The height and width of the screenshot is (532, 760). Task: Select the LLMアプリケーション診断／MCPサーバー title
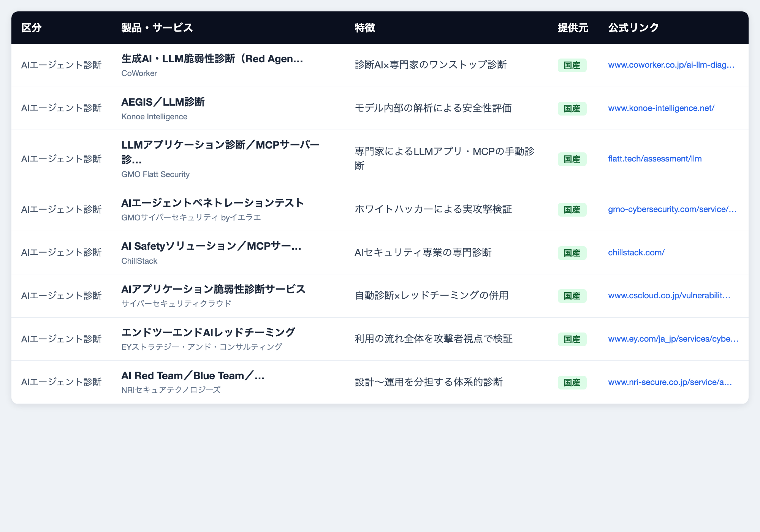[221, 152]
